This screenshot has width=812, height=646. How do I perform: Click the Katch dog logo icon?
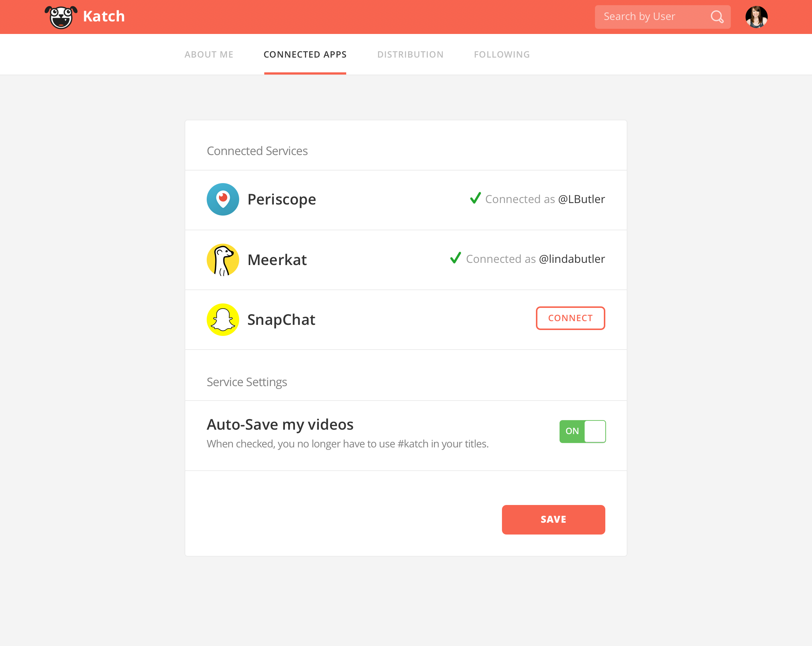[x=61, y=17]
